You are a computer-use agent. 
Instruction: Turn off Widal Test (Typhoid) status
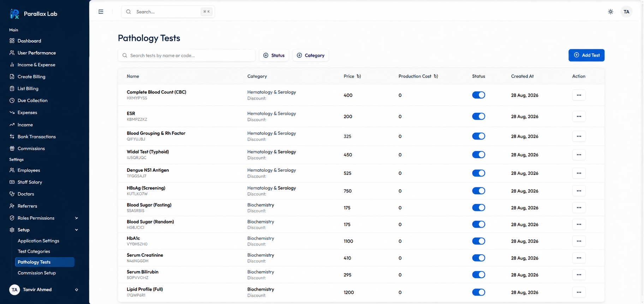[x=478, y=154]
